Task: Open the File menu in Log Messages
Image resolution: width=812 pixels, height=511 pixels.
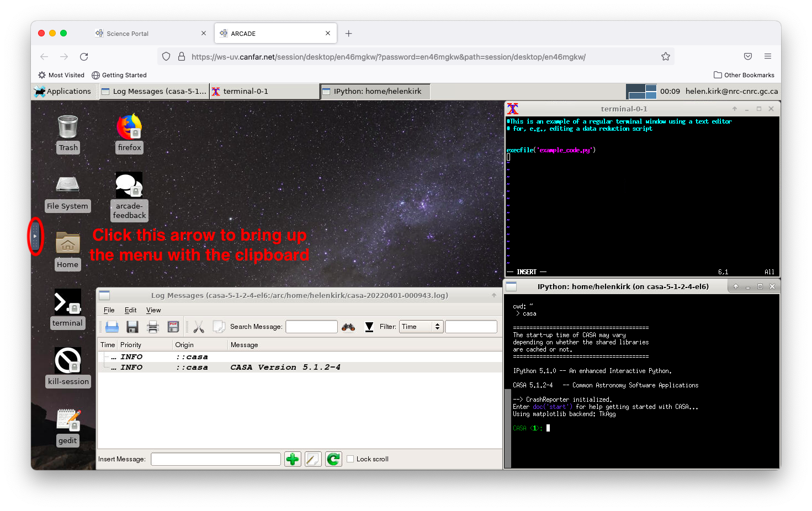Action: [109, 310]
